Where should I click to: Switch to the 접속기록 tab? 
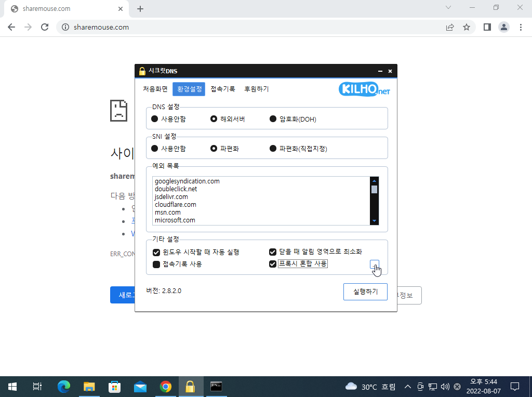223,89
